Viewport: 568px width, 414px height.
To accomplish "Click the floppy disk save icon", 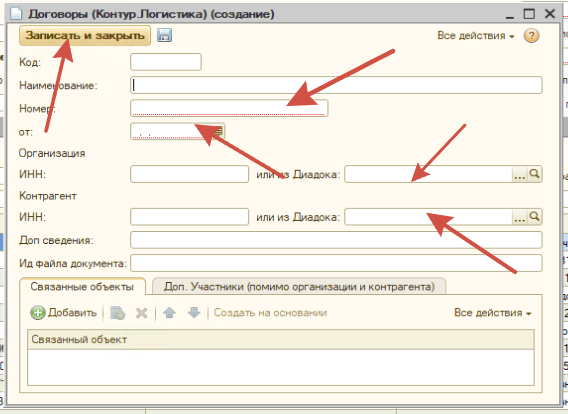I will point(164,35).
